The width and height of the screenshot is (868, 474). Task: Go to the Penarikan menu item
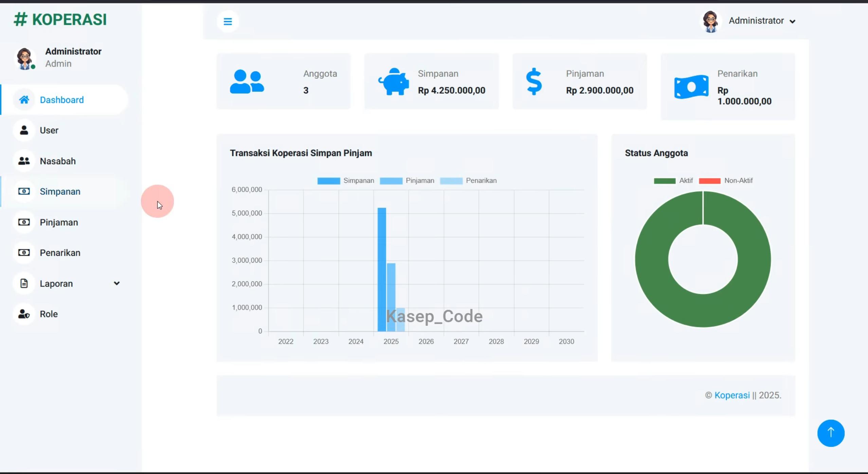65,252
